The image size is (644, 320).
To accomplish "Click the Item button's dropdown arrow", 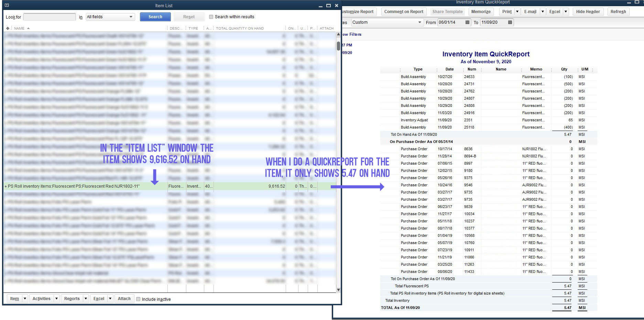I will [24, 298].
